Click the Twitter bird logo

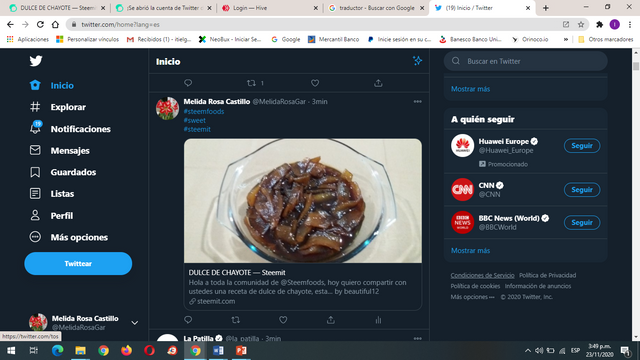36,61
